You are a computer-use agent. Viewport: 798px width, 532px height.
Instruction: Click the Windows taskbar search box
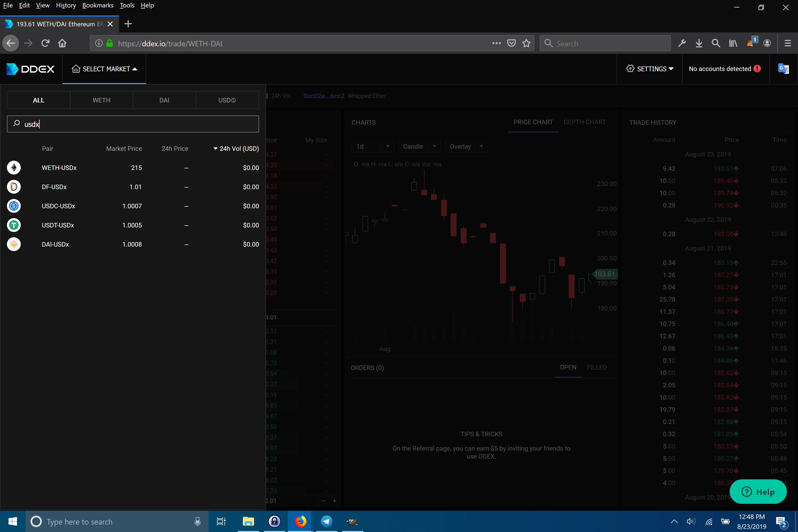click(117, 521)
